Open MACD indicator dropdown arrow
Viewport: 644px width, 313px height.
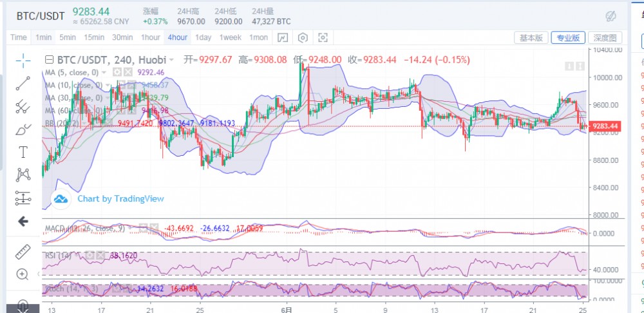pyautogui.click(x=130, y=228)
